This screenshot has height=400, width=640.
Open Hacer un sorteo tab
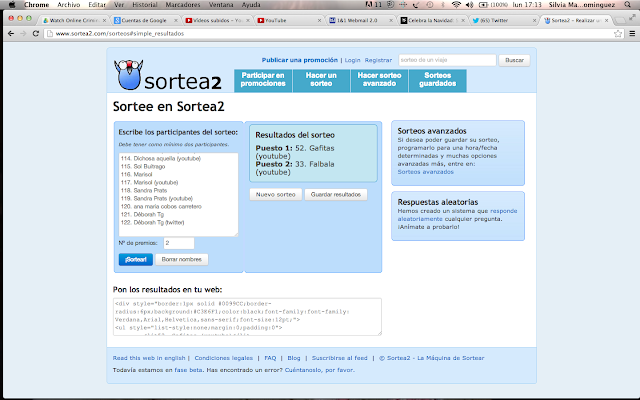321,80
